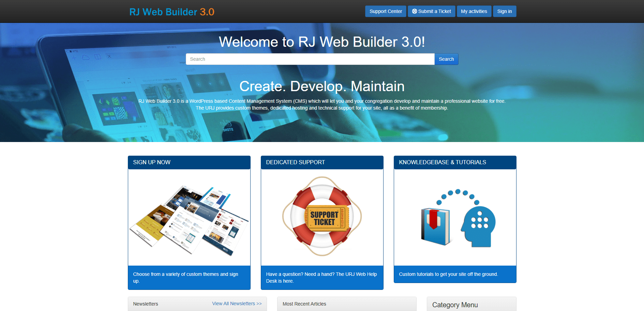Click the RJ Web Builder 3.0 logo

[x=171, y=12]
